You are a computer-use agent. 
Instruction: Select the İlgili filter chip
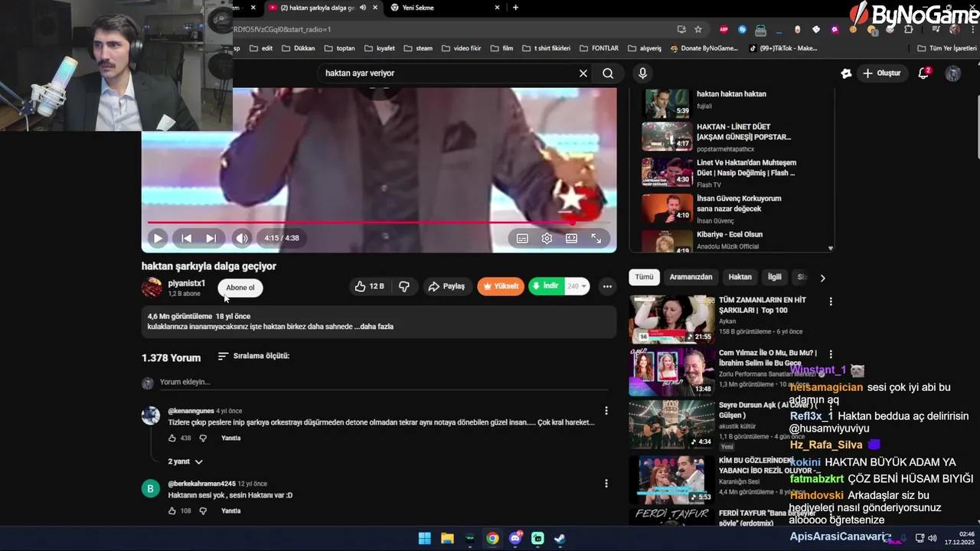click(775, 277)
